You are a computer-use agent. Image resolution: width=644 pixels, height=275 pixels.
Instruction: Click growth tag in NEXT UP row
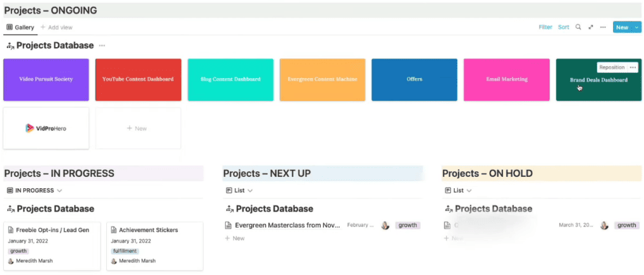coord(408,225)
